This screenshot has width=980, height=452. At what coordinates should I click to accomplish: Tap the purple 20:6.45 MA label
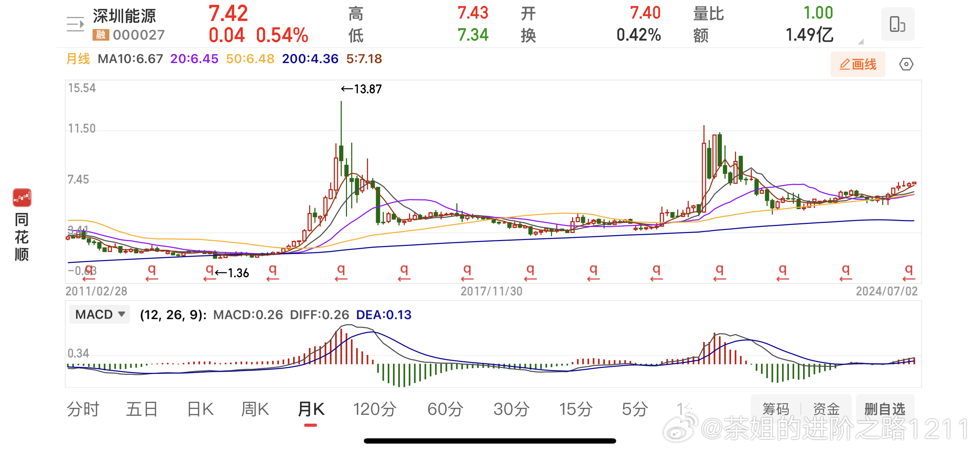194,59
